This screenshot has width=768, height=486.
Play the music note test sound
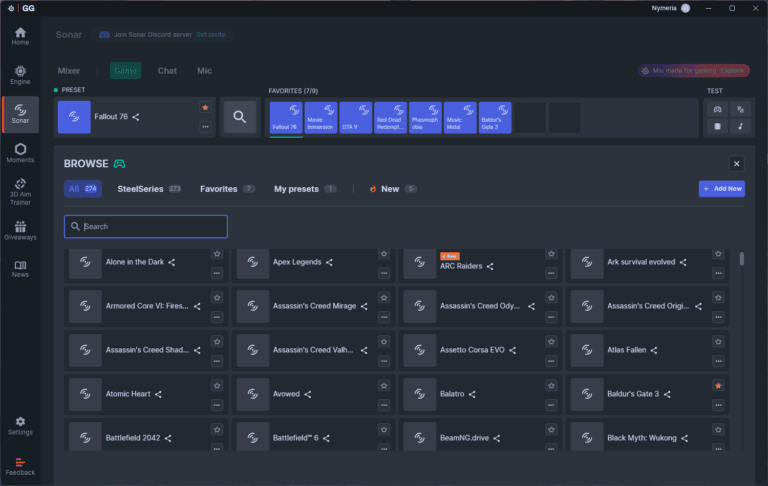pos(739,126)
